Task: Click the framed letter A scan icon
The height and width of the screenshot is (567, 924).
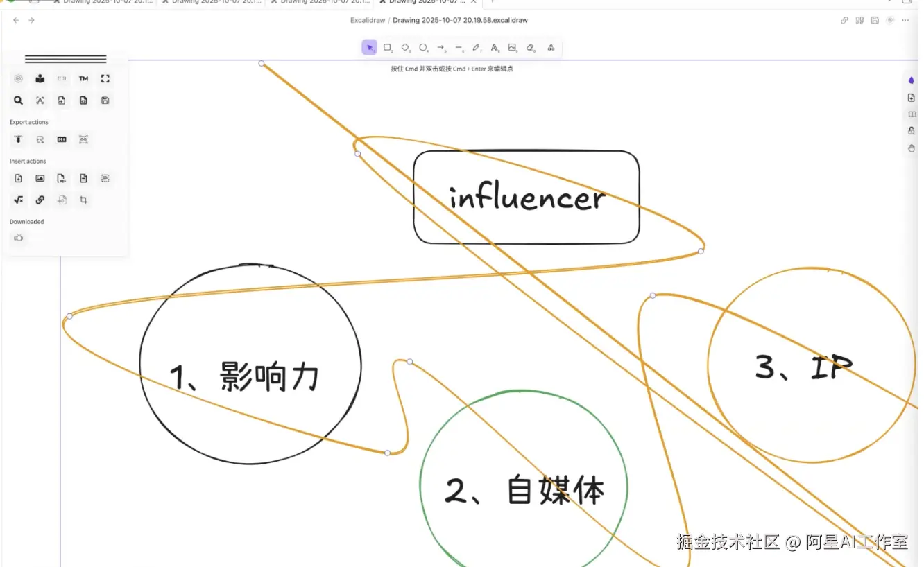Action: tap(40, 101)
